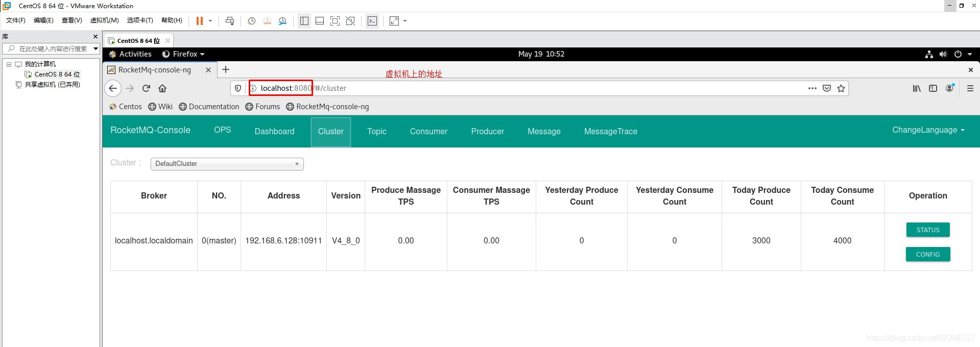
Task: Click the STATUS button for the broker
Action: pyautogui.click(x=928, y=230)
